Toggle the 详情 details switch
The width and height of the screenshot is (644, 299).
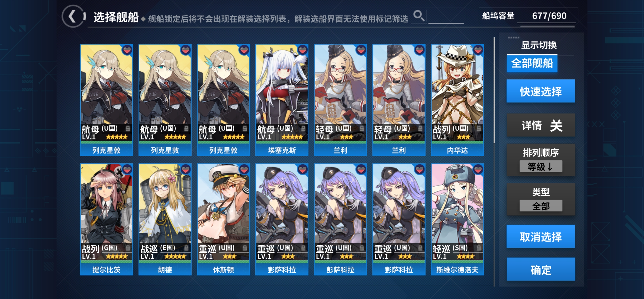tap(541, 125)
